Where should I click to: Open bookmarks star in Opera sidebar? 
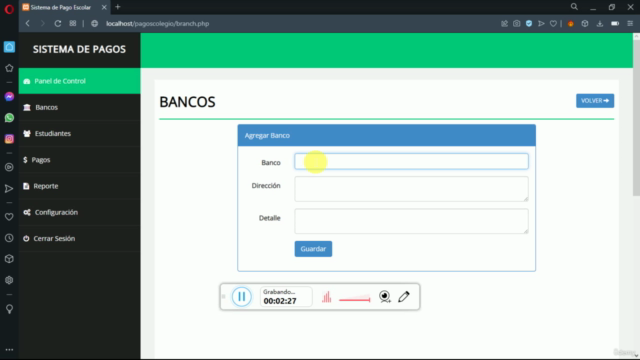coord(9,68)
